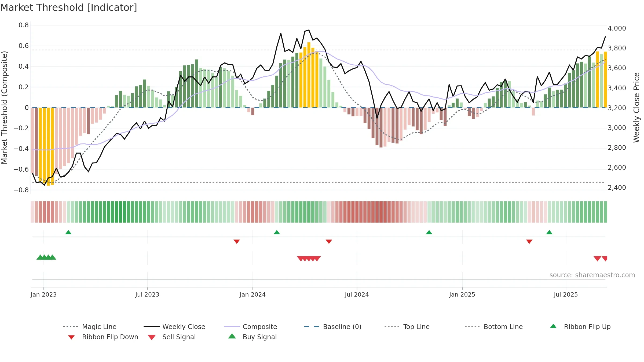
Task: Click the ribbon flip down marker in spring 2025
Action: pyautogui.click(x=529, y=242)
